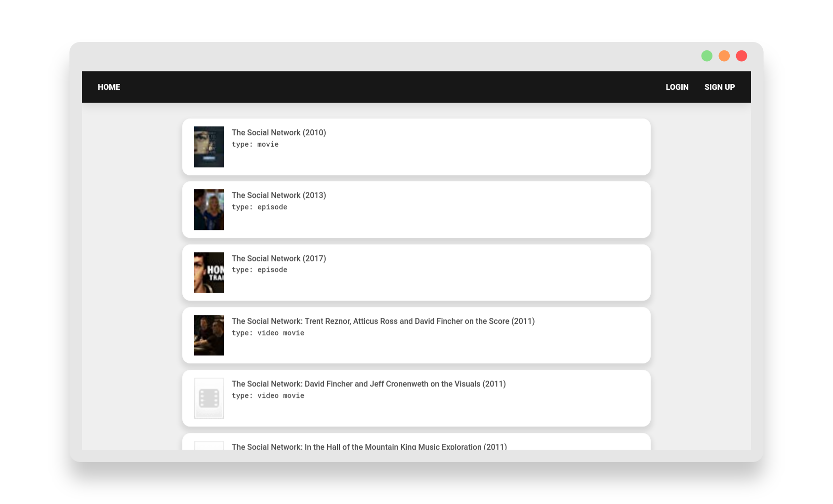Open The Social Network (2010) title

click(x=279, y=132)
